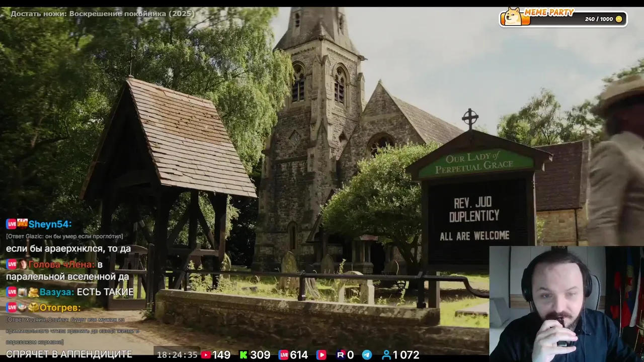Click the YouTube viewer count 149
Image resolution: width=644 pixels, height=362 pixels.
[221, 355]
